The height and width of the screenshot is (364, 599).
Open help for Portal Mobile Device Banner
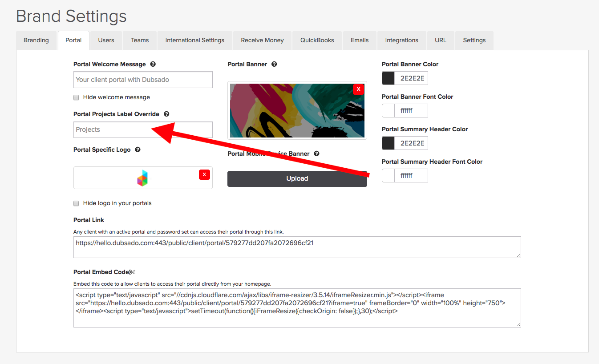pos(316,154)
